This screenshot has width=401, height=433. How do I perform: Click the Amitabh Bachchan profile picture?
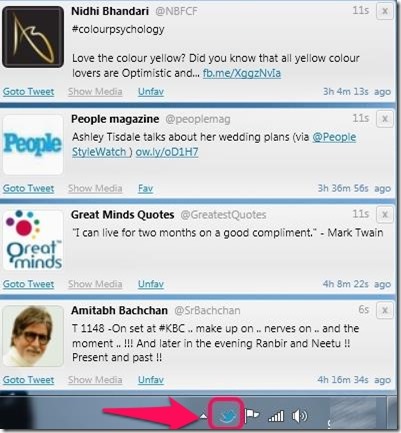click(x=33, y=336)
